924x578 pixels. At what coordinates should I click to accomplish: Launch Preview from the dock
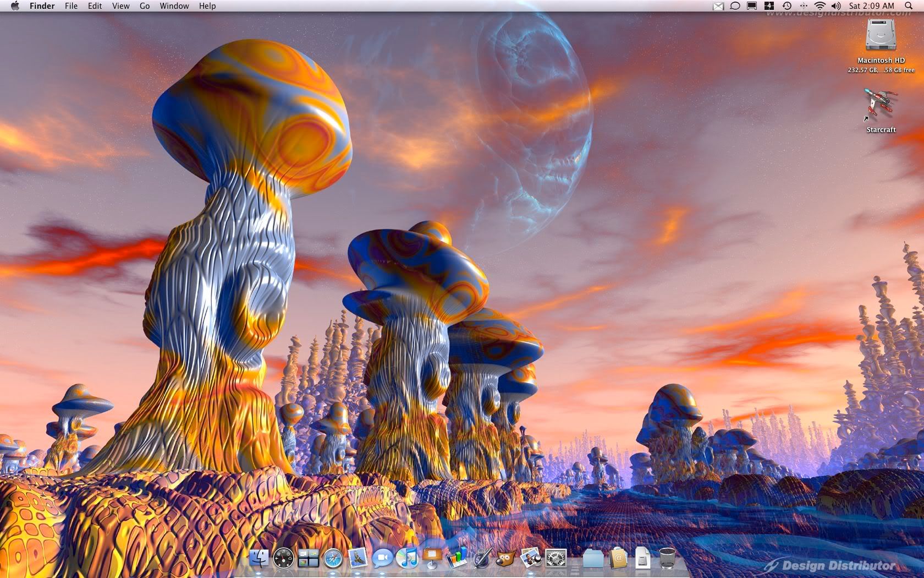tap(531, 558)
